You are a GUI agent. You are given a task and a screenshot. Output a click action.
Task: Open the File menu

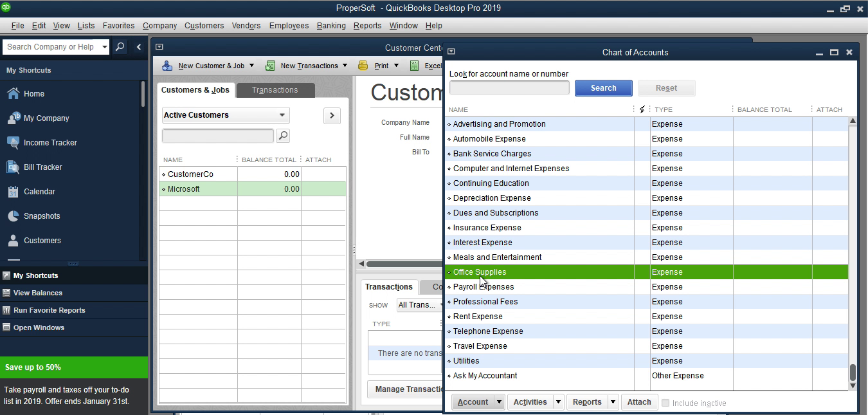coord(17,26)
